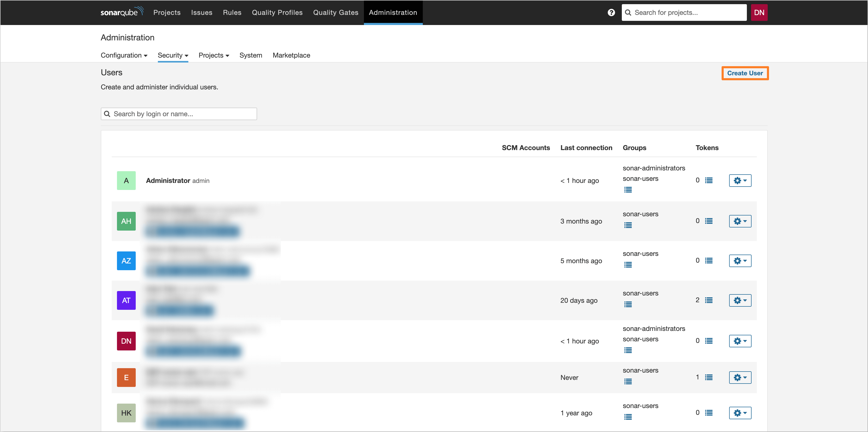Click the Search by login or name field
The image size is (868, 432).
179,114
